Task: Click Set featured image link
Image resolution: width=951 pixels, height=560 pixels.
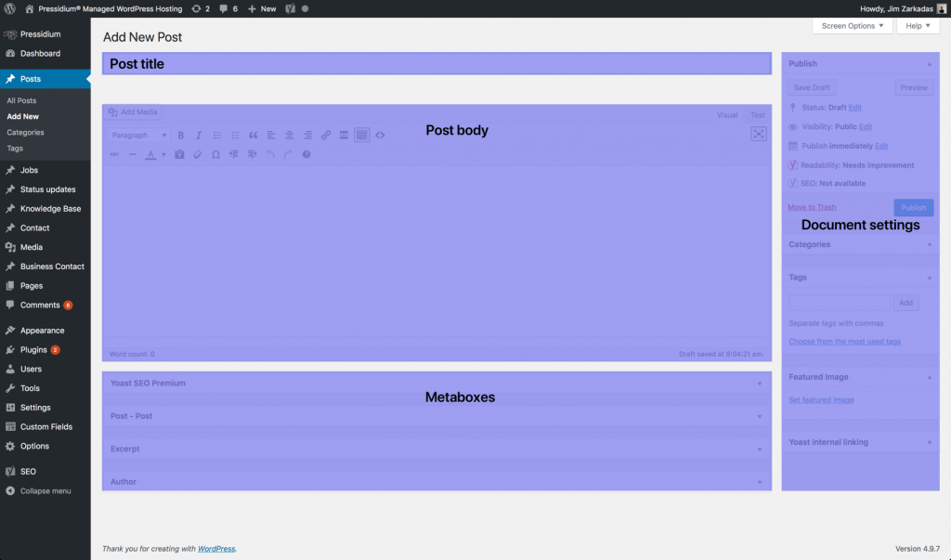Action: [x=821, y=400]
